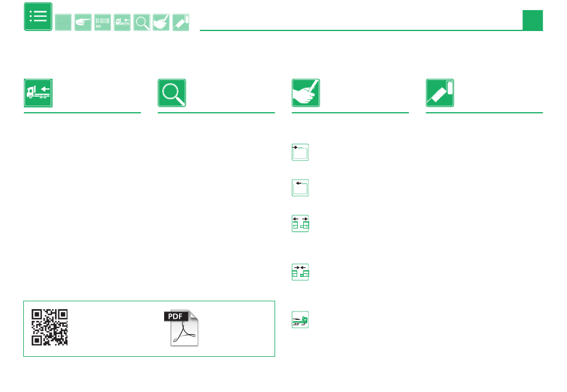The height and width of the screenshot is (392, 567).
Task: Select the icon with arrows pointing outward
Action: click(300, 224)
